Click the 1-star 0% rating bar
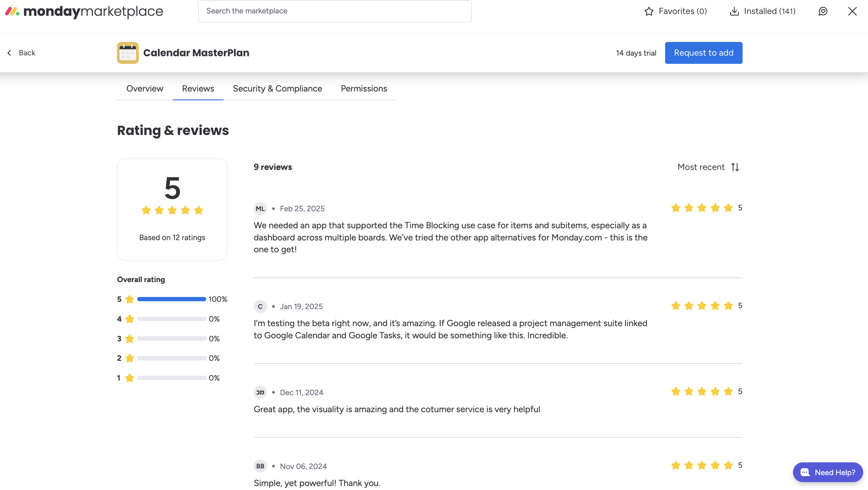 pos(172,378)
